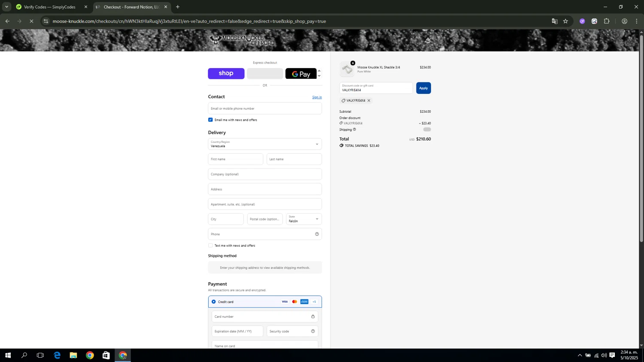This screenshot has height=362, width=644.
Task: Focus the Apartment, suite, etc. field
Action: (265, 204)
